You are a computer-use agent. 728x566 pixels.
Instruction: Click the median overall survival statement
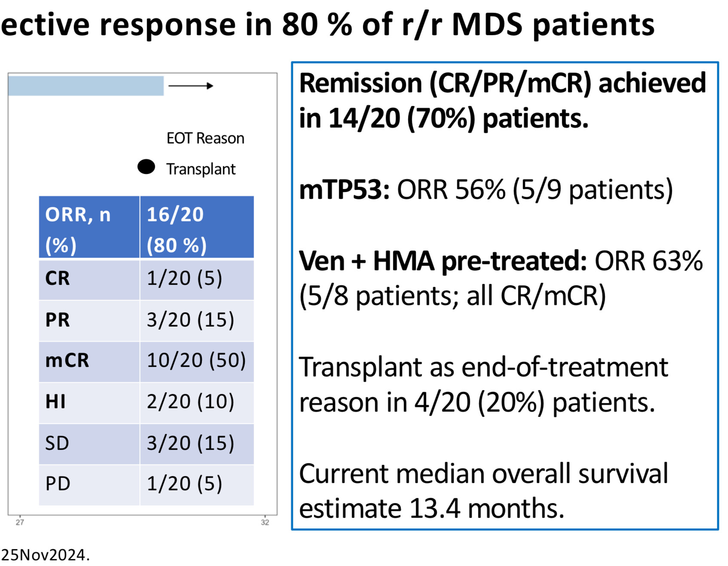pyautogui.click(x=483, y=491)
